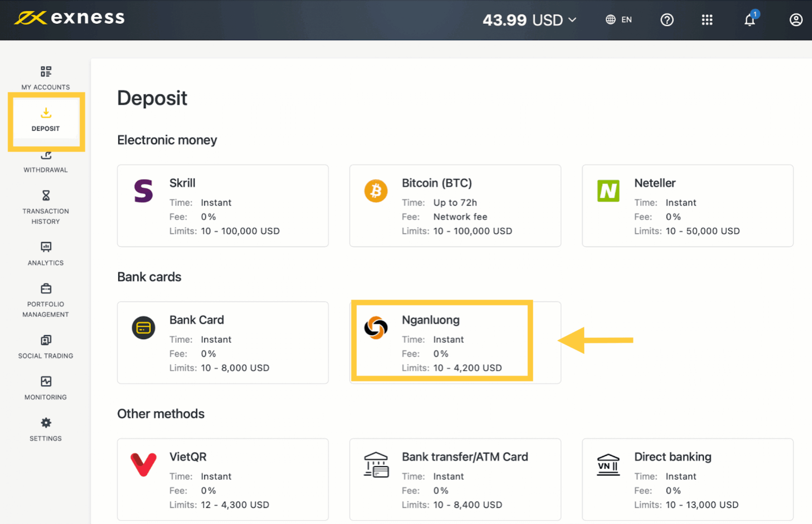The image size is (812, 524).
Task: Open Analytics in the sidebar
Action: 46,254
